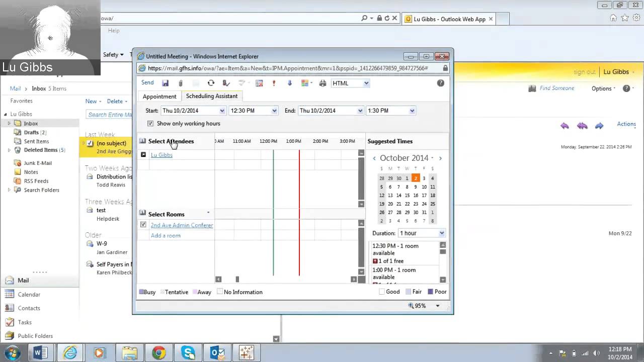Click the Print icon in meeting toolbar
The height and width of the screenshot is (362, 644).
tap(323, 83)
